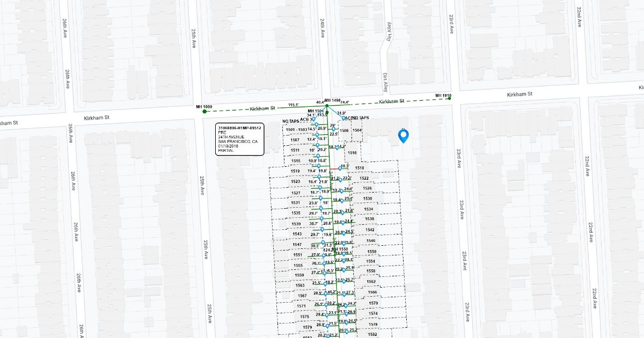Click the red lateral segment near 1518

coord(334,170)
